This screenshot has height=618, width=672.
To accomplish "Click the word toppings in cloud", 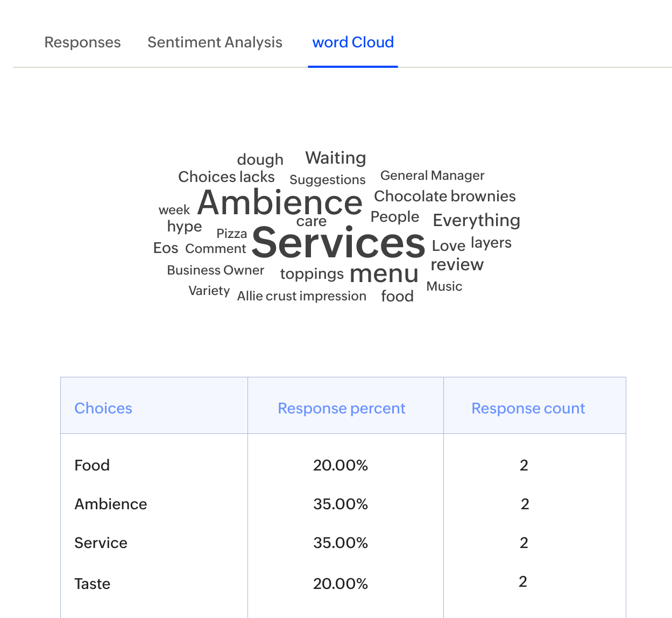I will [x=312, y=274].
